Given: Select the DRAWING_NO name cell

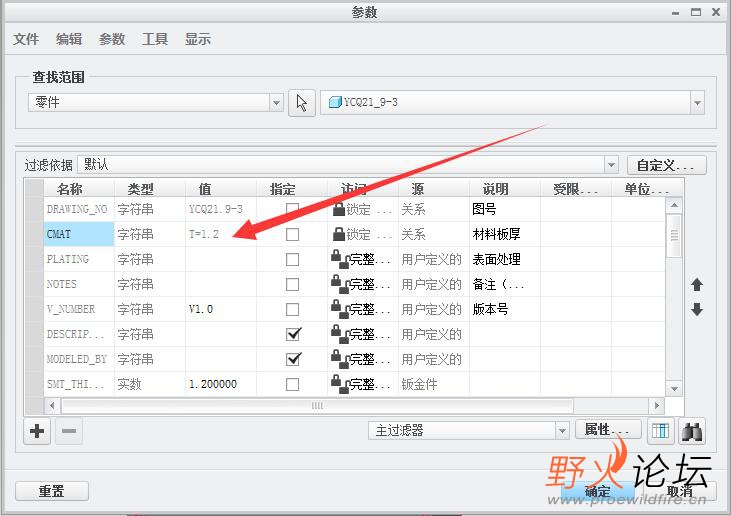Looking at the screenshot, I should pos(79,209).
